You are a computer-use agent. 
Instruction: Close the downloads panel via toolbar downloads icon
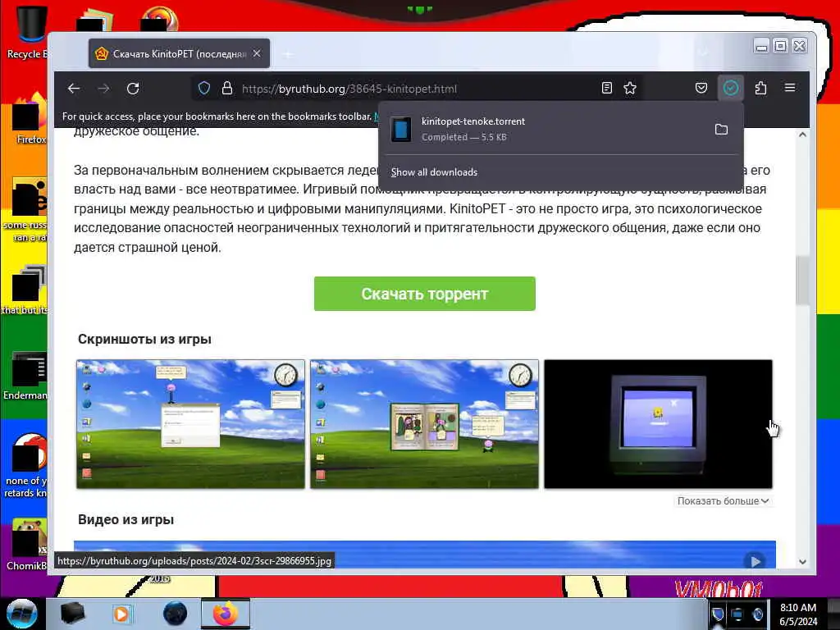click(x=731, y=88)
